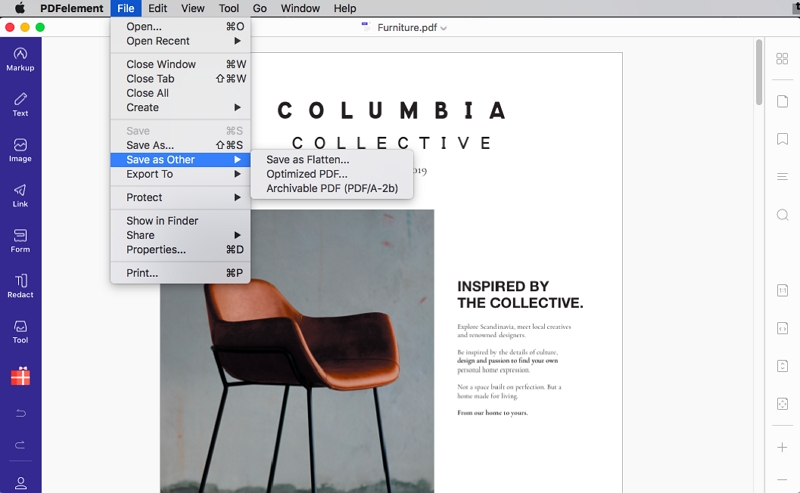800x493 pixels.
Task: Choose Show in Finder menu item
Action: coord(181,221)
